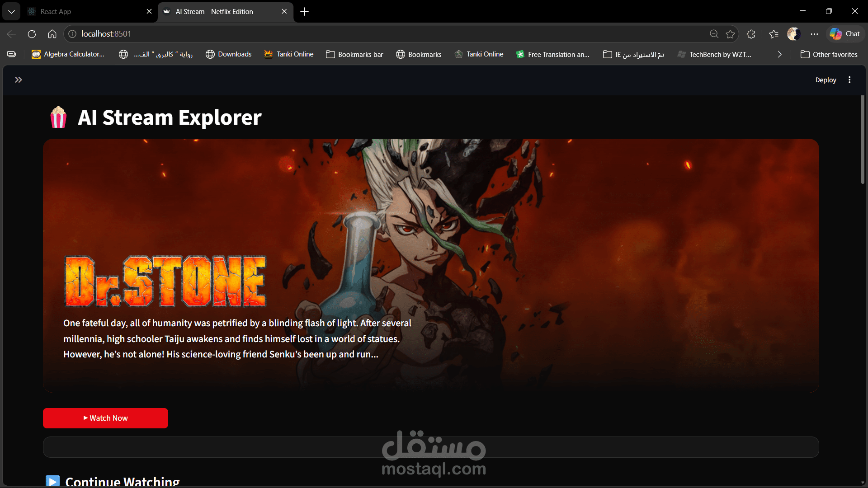
Task: Expand the bookmarks bar overflow chevron
Action: pos(779,54)
